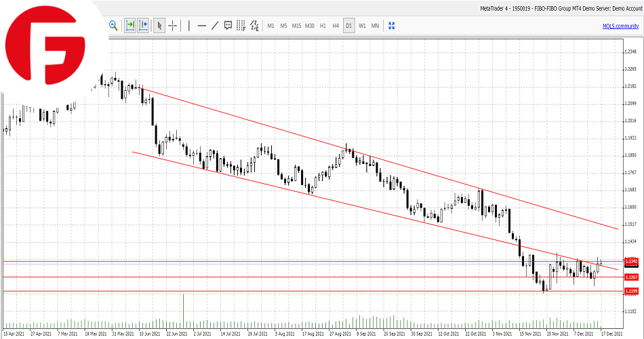The image size is (644, 339).
Task: Change chart period to H1
Action: coord(323,26)
